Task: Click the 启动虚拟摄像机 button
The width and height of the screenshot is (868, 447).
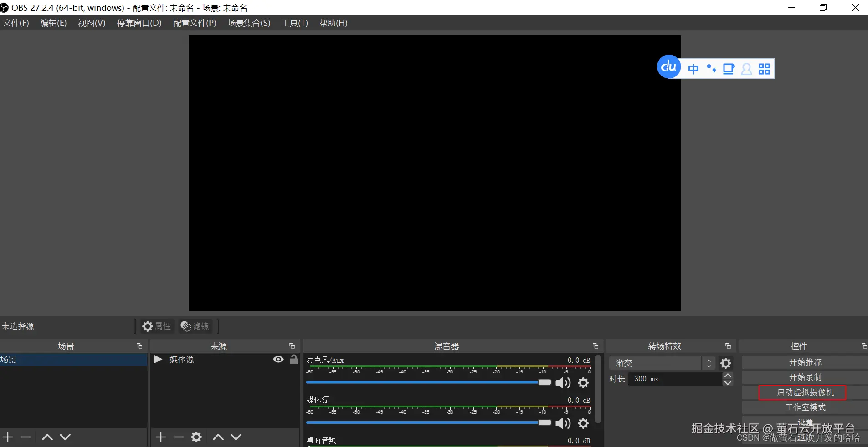Action: 805,392
